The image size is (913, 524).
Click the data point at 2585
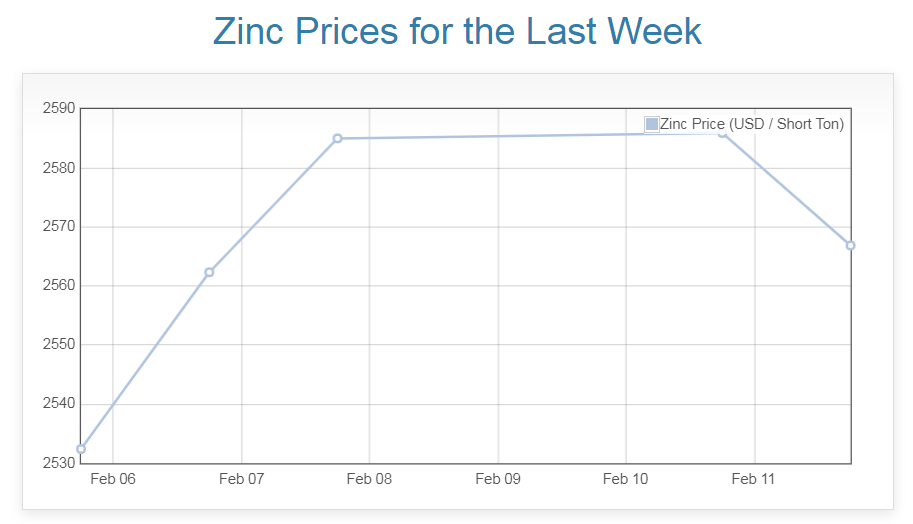click(x=338, y=138)
